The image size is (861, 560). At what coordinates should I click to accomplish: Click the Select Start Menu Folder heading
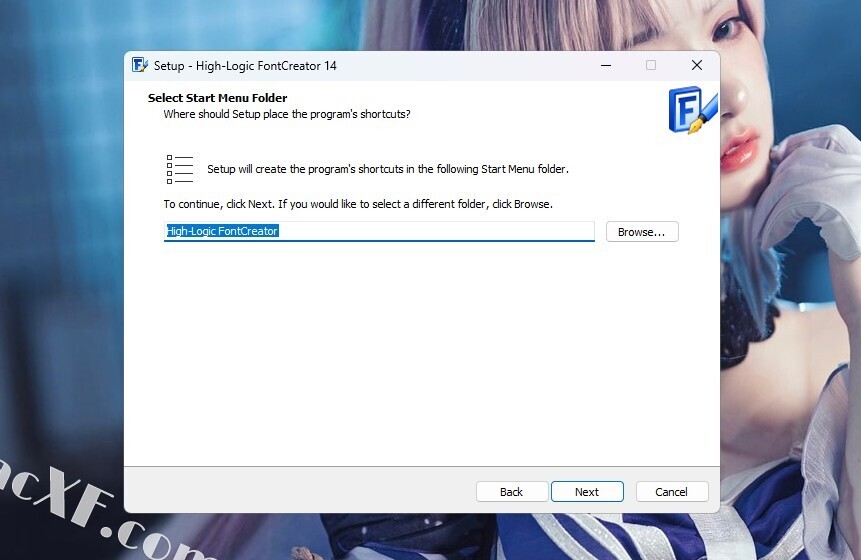(217, 98)
